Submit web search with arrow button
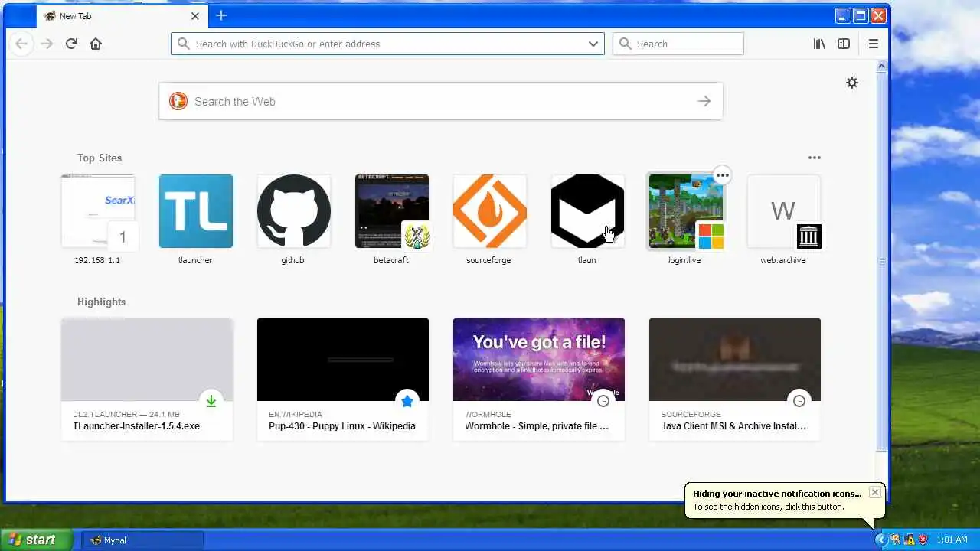 click(704, 101)
